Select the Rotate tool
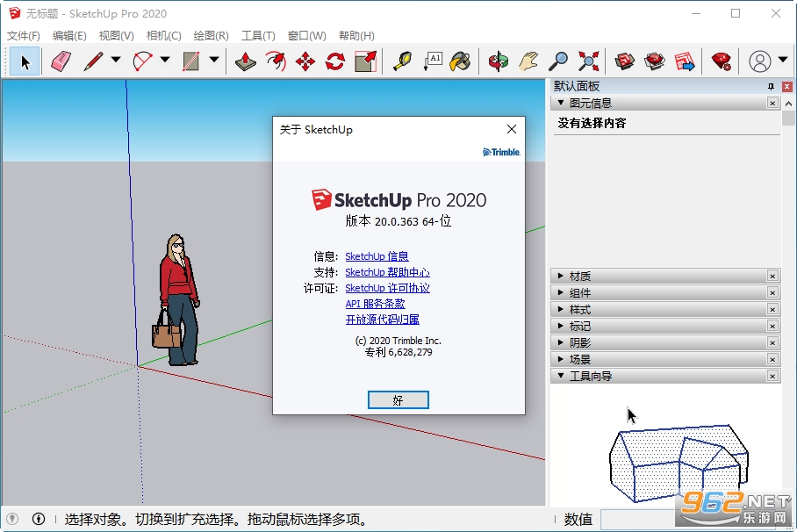797x532 pixels. point(335,61)
